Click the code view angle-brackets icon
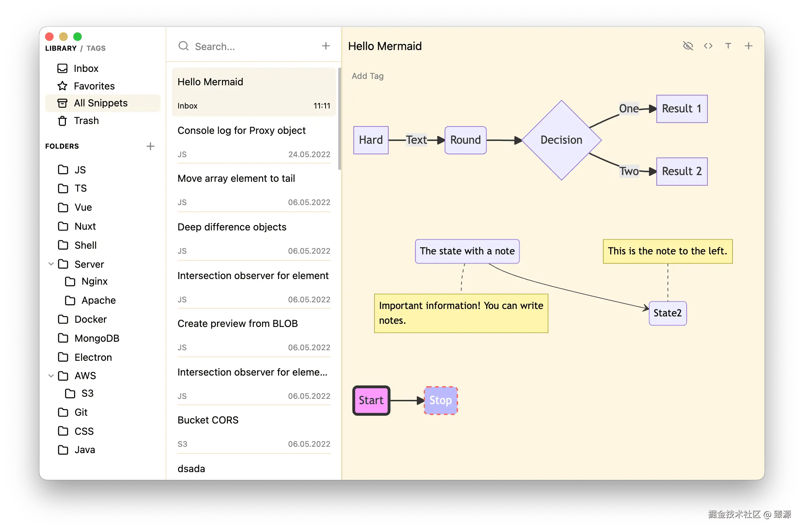The height and width of the screenshot is (532, 804). point(708,46)
